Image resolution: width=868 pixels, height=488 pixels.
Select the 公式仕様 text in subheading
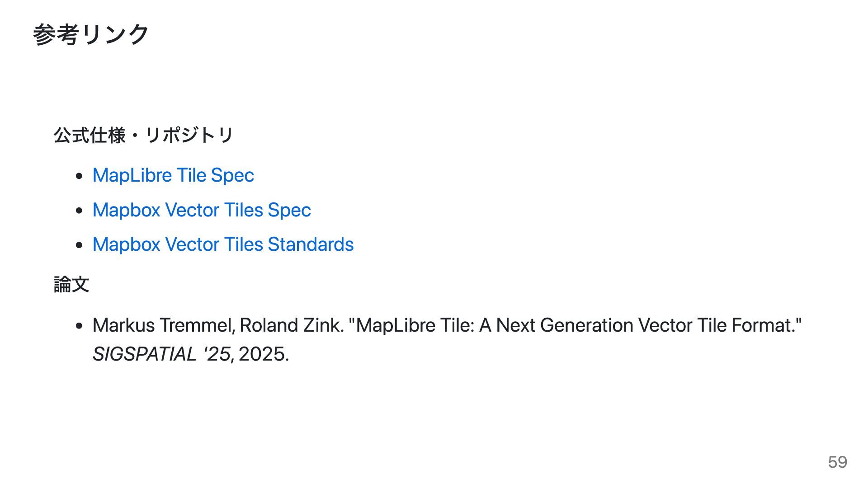click(90, 135)
